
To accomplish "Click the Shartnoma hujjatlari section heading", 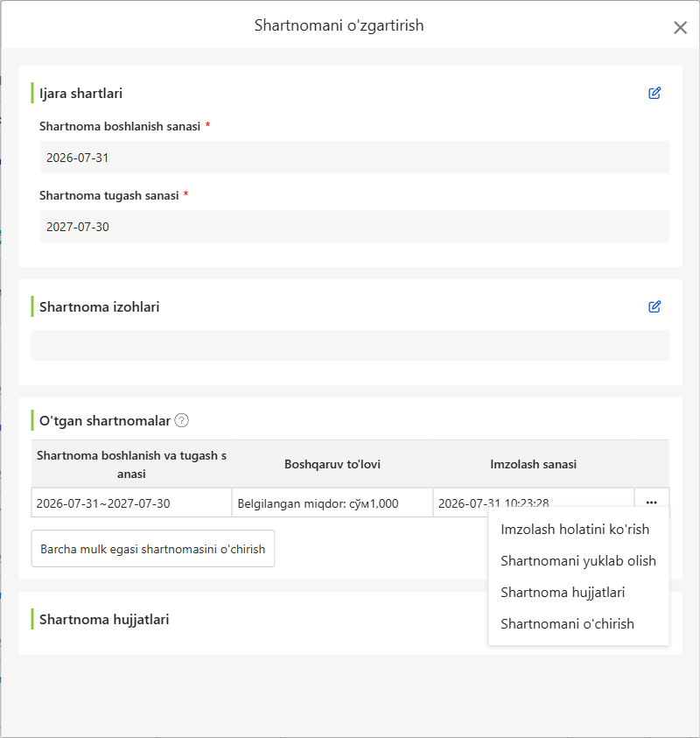I will click(104, 620).
